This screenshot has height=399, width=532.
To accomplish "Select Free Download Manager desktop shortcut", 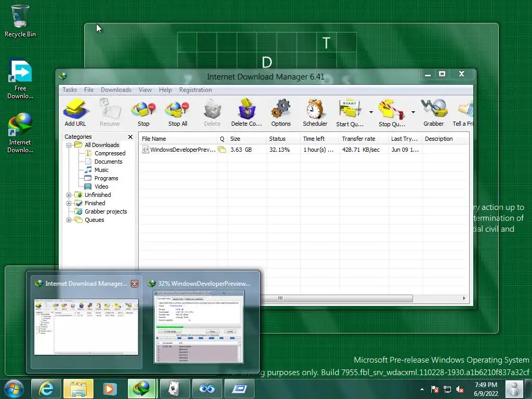I will (x=20, y=79).
